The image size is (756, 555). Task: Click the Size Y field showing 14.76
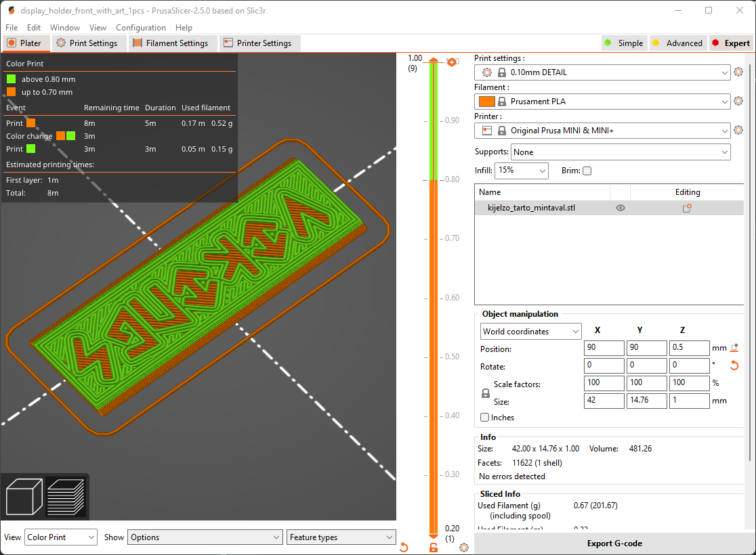646,401
